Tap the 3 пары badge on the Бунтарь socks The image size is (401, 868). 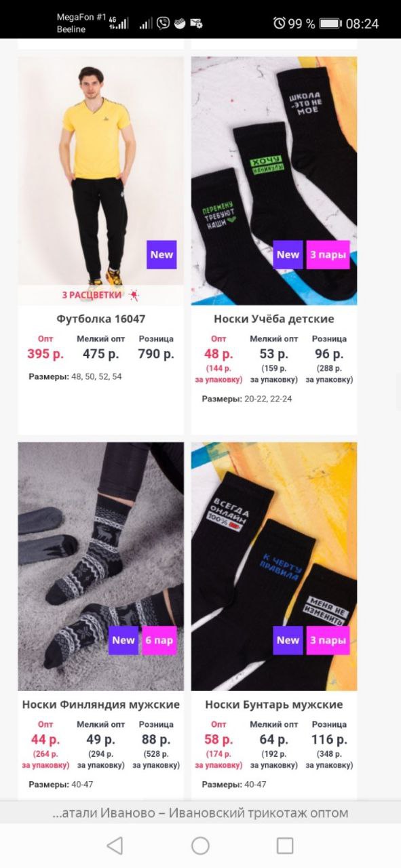pyautogui.click(x=328, y=640)
